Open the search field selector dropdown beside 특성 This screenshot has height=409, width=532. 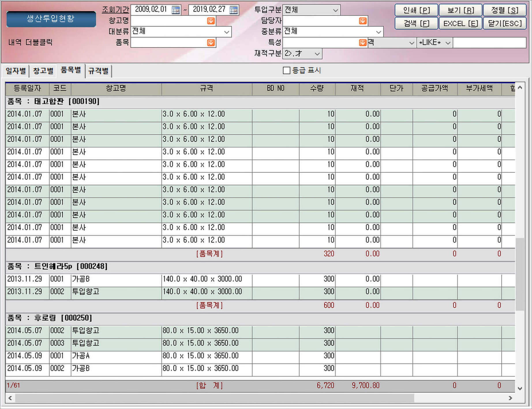(412, 43)
